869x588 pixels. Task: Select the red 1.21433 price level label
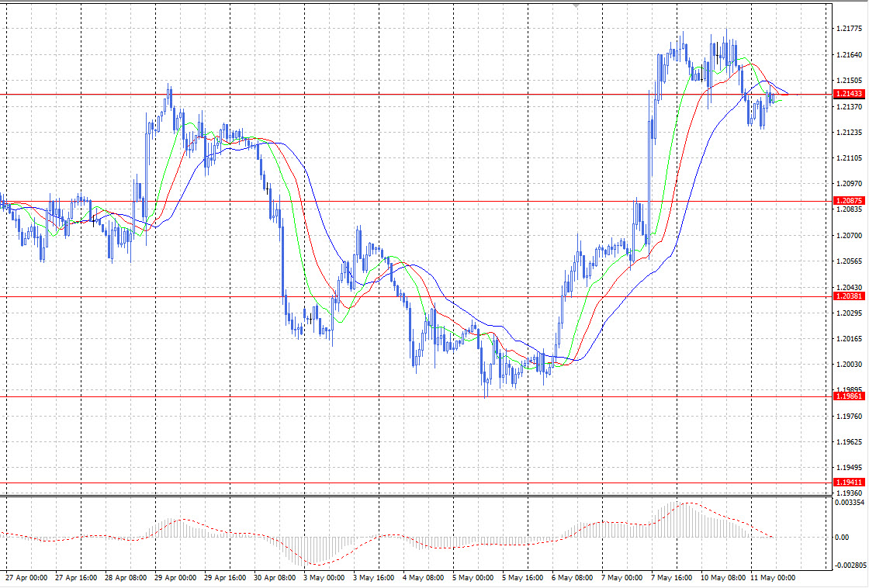click(x=849, y=94)
